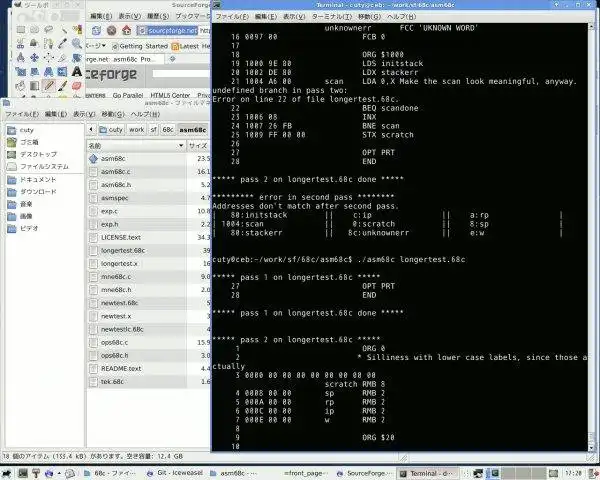The width and height of the screenshot is (600, 480).
Task: Open browser 履歴(S) history menu
Action: coord(158,16)
